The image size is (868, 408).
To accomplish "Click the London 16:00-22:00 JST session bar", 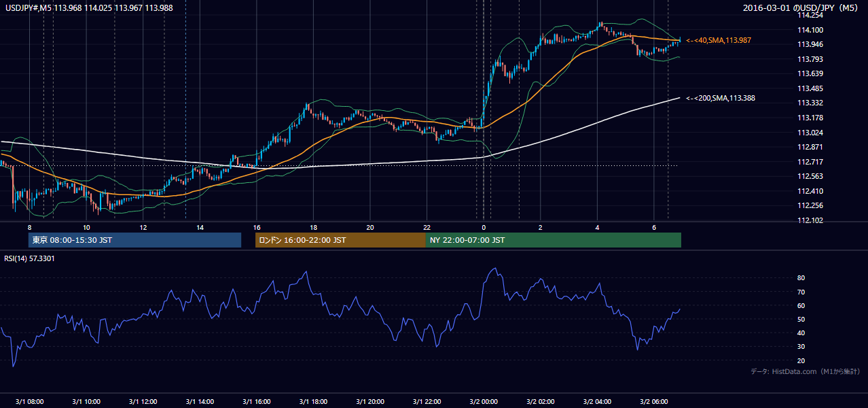I will [340, 240].
